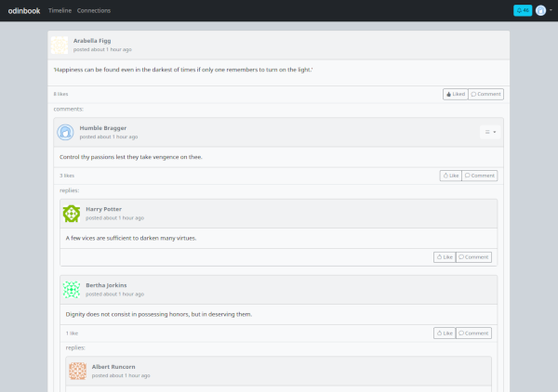
Task: Open the odinbook home logo
Action: tap(24, 10)
